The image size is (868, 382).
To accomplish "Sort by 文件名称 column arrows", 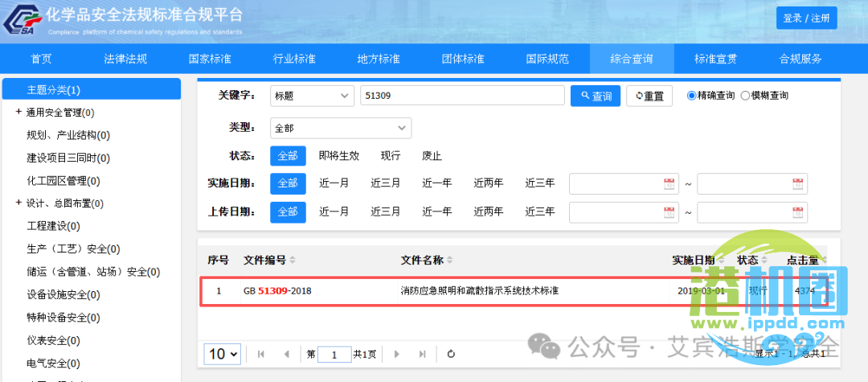I will pos(449,261).
